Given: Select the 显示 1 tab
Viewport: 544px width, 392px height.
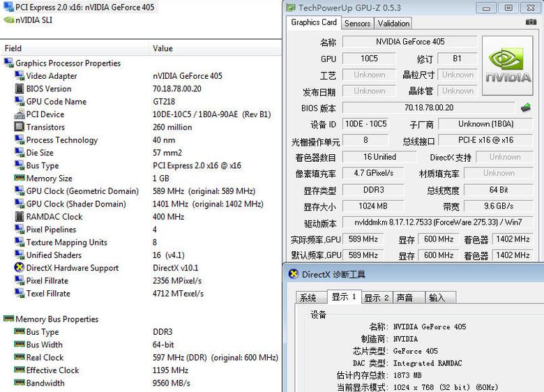Looking at the screenshot, I should pyautogui.click(x=344, y=296).
